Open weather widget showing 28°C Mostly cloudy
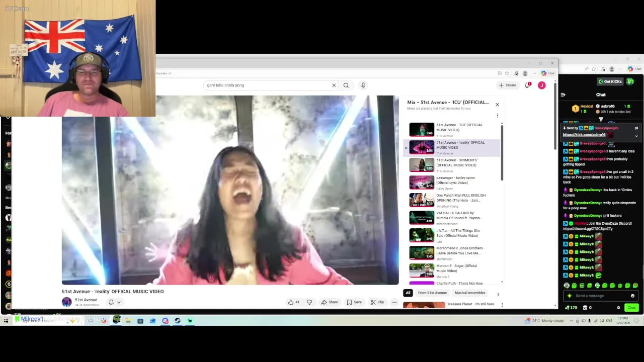The height and width of the screenshot is (362, 644). click(x=544, y=321)
